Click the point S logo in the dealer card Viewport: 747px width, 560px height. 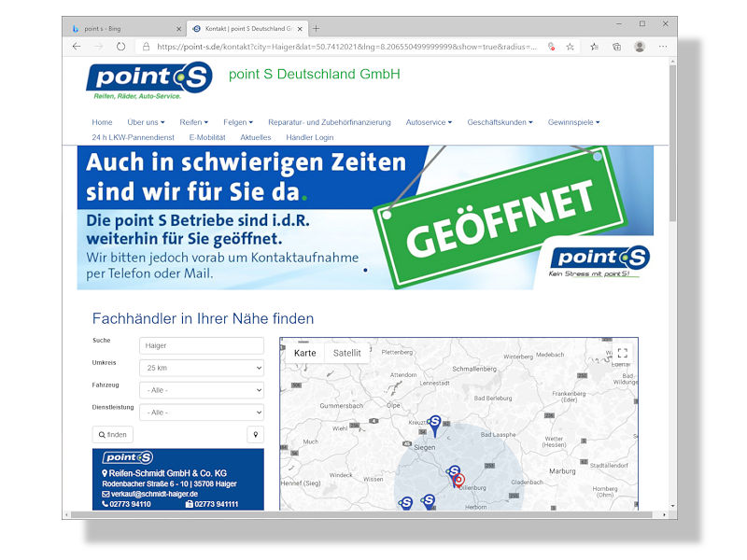click(x=128, y=457)
